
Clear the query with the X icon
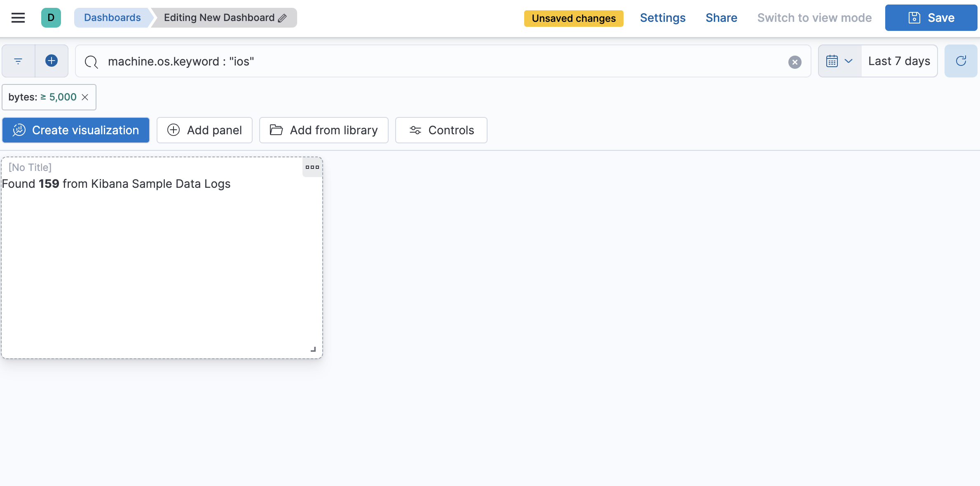(x=795, y=62)
